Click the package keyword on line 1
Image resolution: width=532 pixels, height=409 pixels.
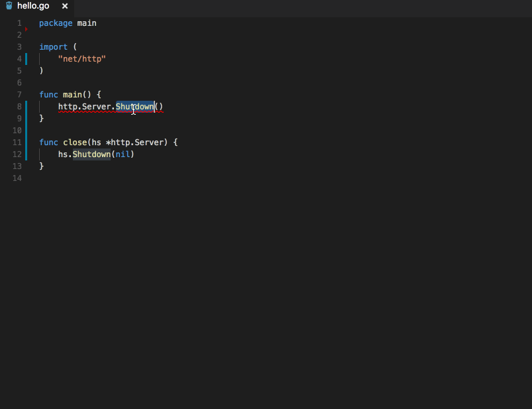point(56,23)
